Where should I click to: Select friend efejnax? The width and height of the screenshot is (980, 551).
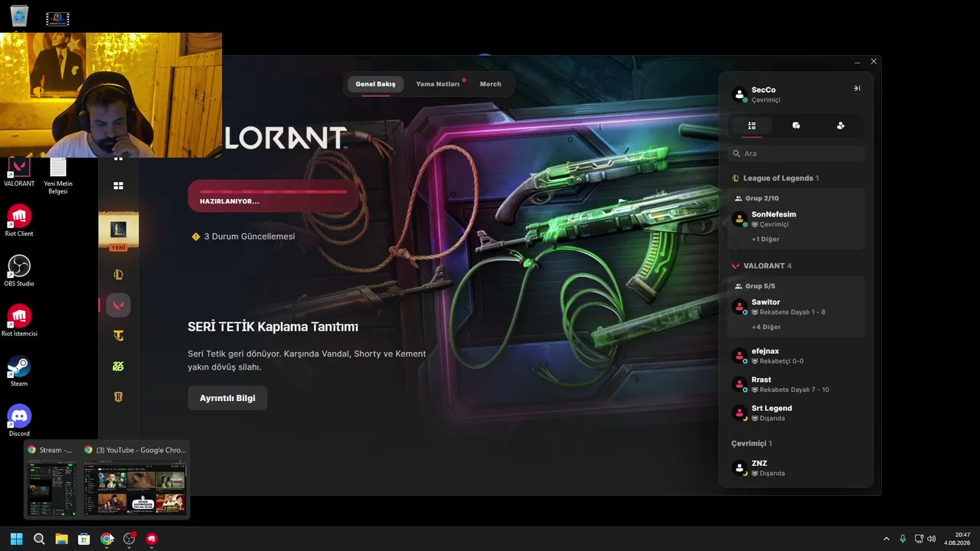[796, 356]
